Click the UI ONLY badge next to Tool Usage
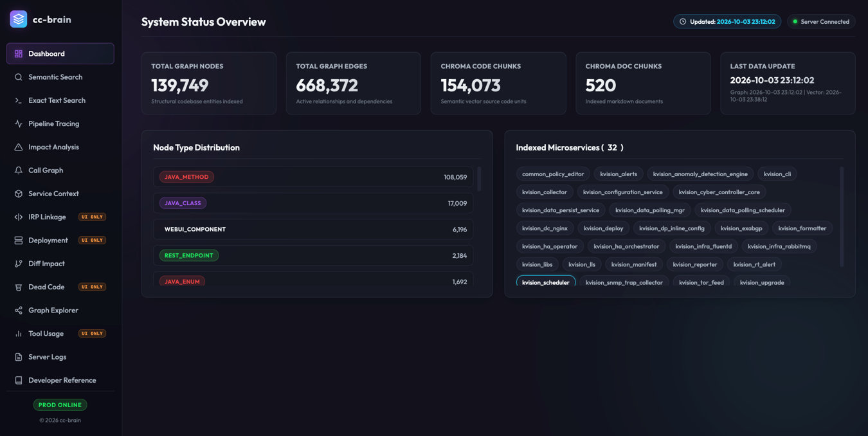Viewport: 868px width, 436px height. pyautogui.click(x=92, y=334)
